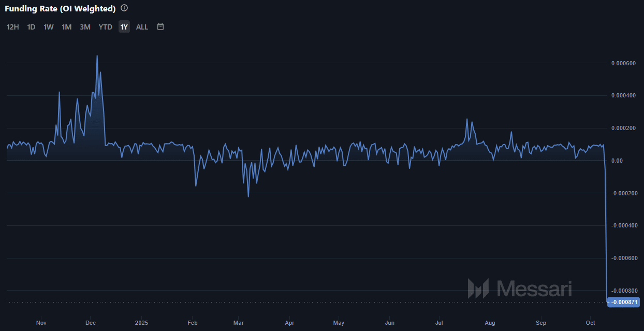Click the -0.000871 current value label
This screenshot has height=331, width=644.
pyautogui.click(x=624, y=302)
